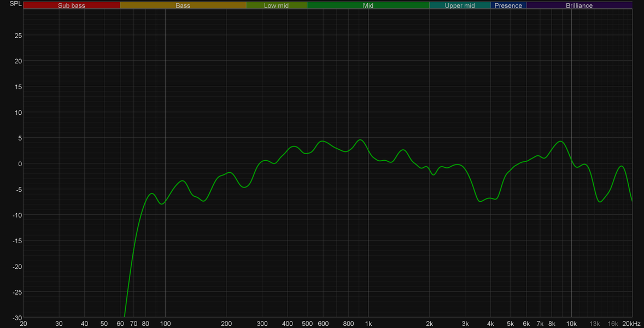Click the 500 Hz frequency label
The width and height of the screenshot is (644, 328).
pos(307,324)
